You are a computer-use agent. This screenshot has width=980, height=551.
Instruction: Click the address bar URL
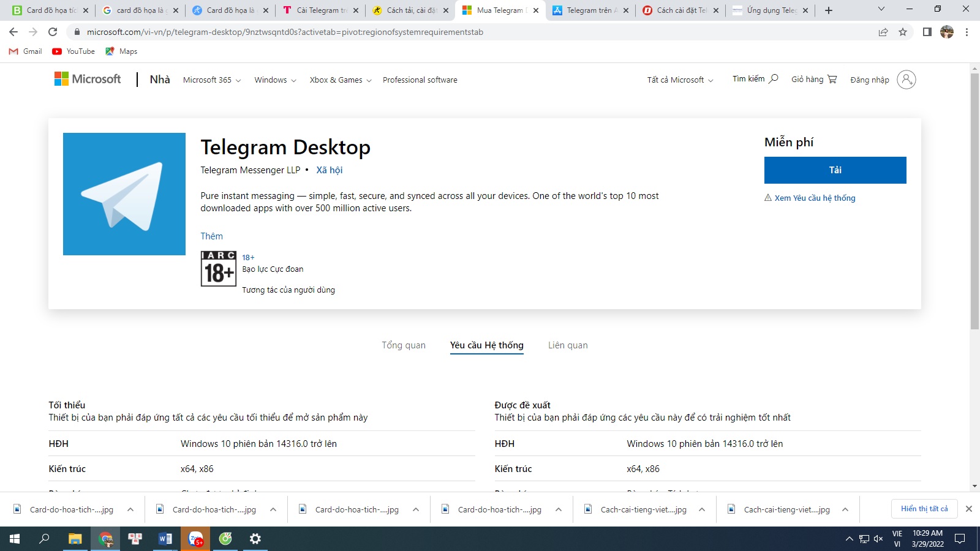(285, 32)
